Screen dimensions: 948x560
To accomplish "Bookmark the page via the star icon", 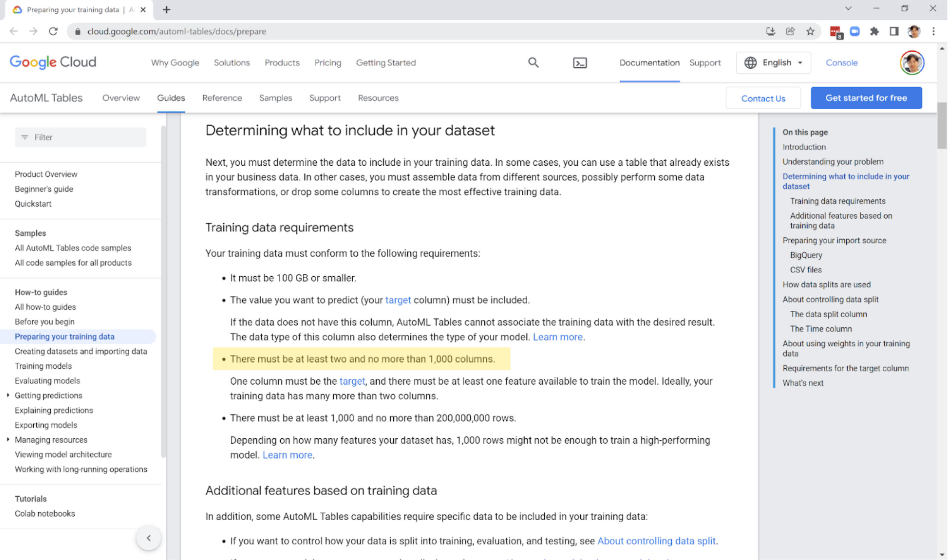I will (x=810, y=31).
